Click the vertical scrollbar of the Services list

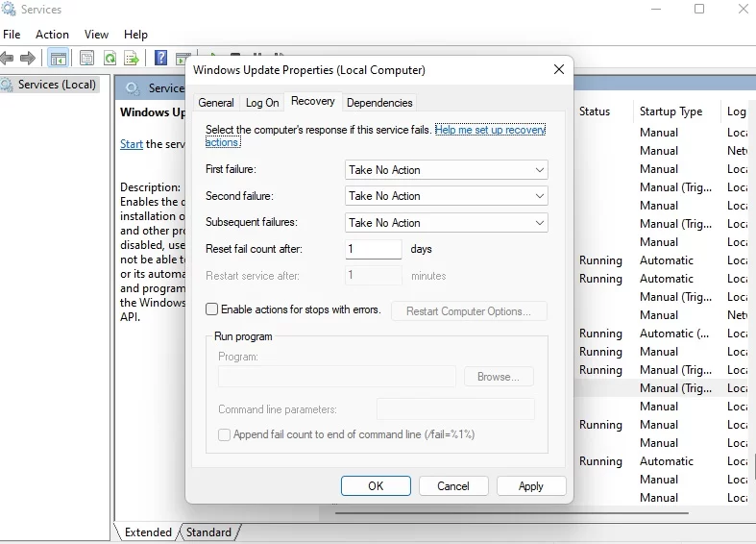753,468
